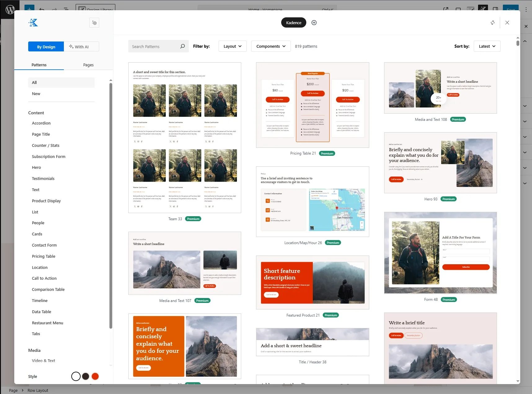Click the undo arrow in the editor toolbar

42,10
